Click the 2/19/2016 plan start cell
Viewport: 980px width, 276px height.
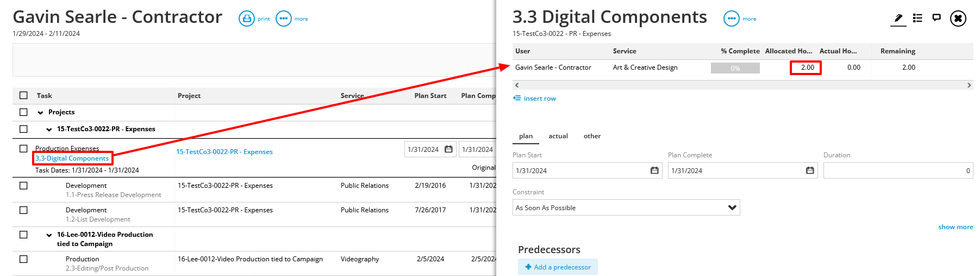click(x=430, y=186)
